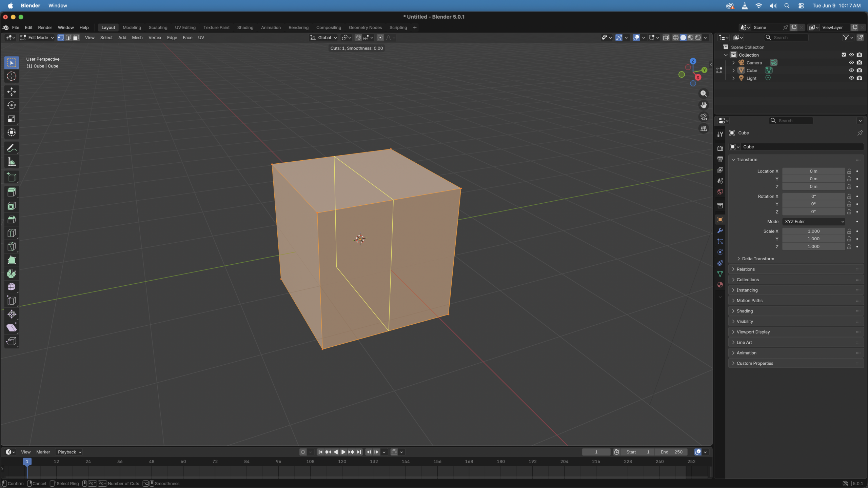
Task: Select the 3D Cursor tool
Action: pyautogui.click(x=12, y=76)
